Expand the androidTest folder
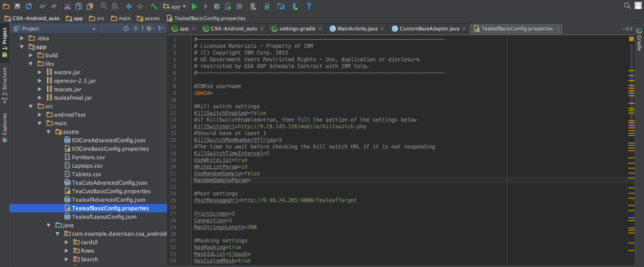644x267 pixels. pyautogui.click(x=40, y=115)
